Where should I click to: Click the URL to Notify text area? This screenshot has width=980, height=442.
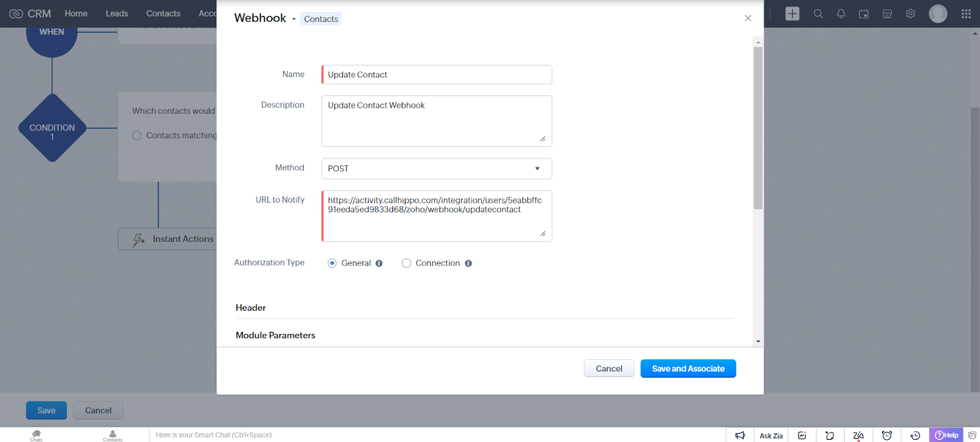coord(437,216)
